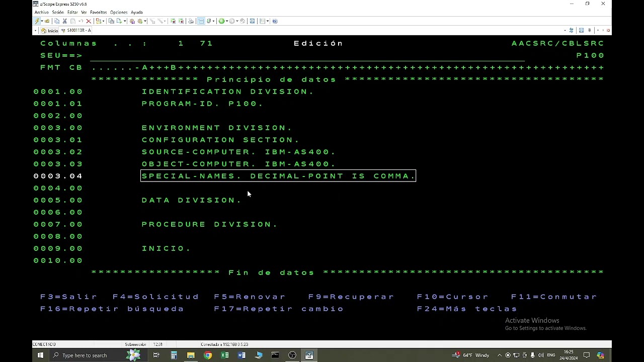Screen dimensions: 644x362
Task: Close the session tab with red X
Action: 608,30
